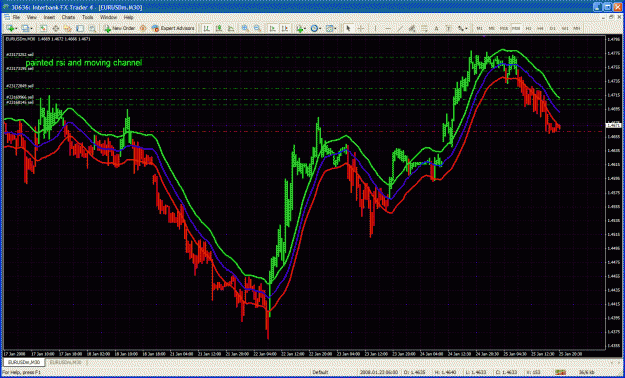Expand the Templates dropdown arrow

point(335,28)
